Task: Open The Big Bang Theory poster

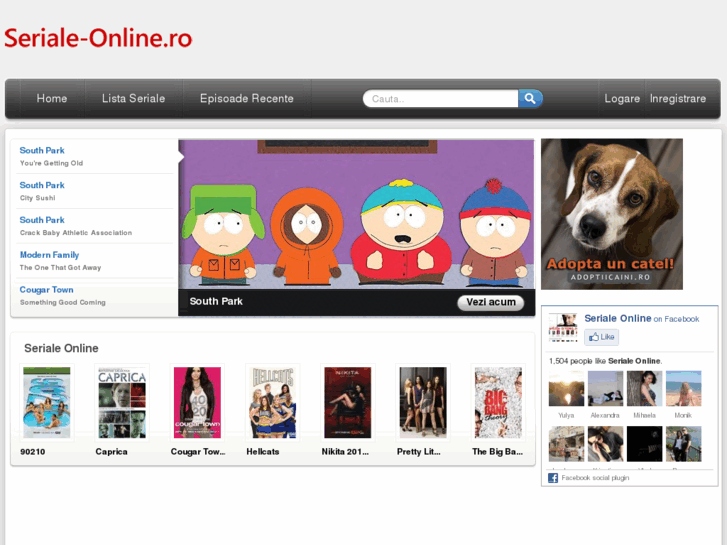Action: [498, 403]
